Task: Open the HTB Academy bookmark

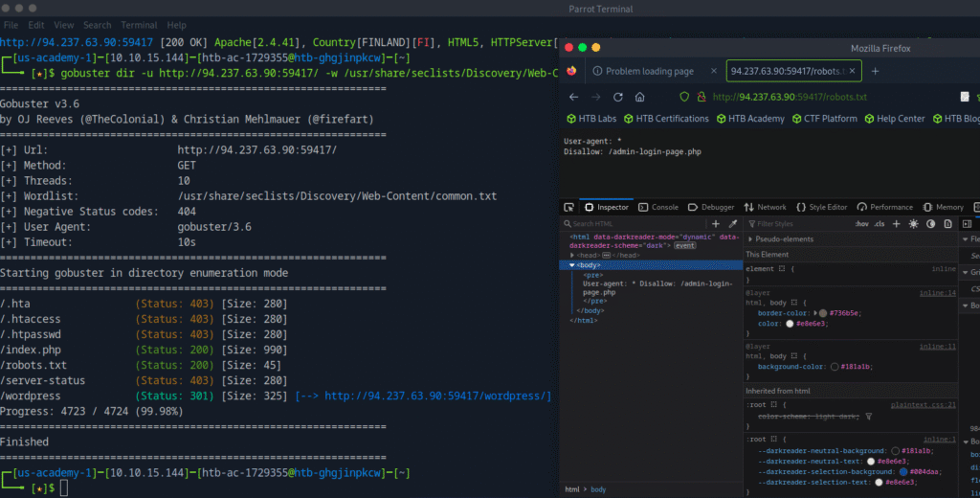Action: (x=754, y=119)
